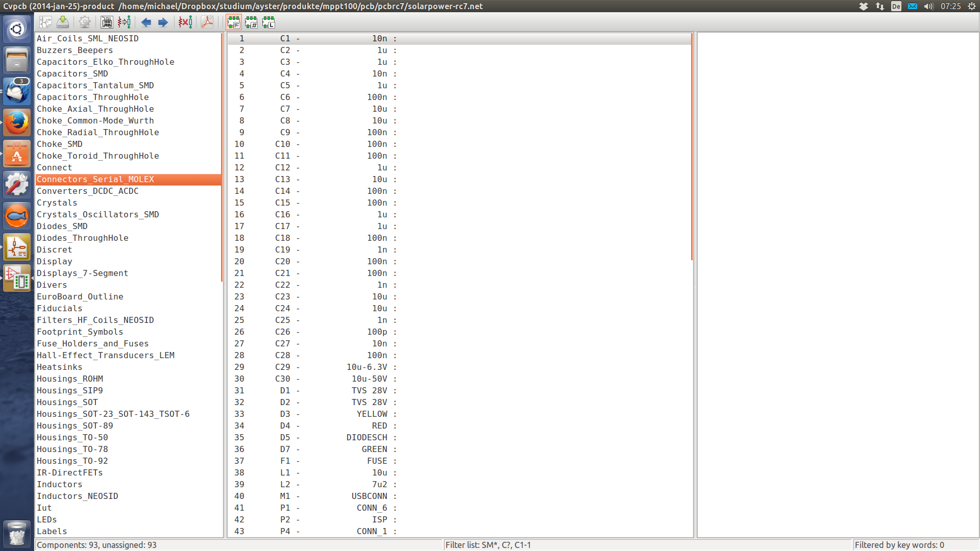This screenshot has width=980, height=551.
Task: Open footprint documentation PDF icon
Action: 207,22
